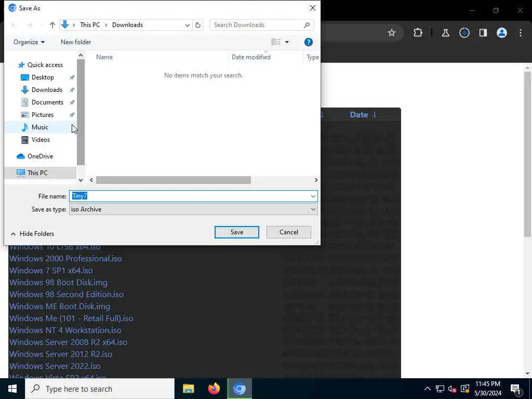This screenshot has width=532, height=399.
Task: Show Chrome downloads icon
Action: coord(464,33)
